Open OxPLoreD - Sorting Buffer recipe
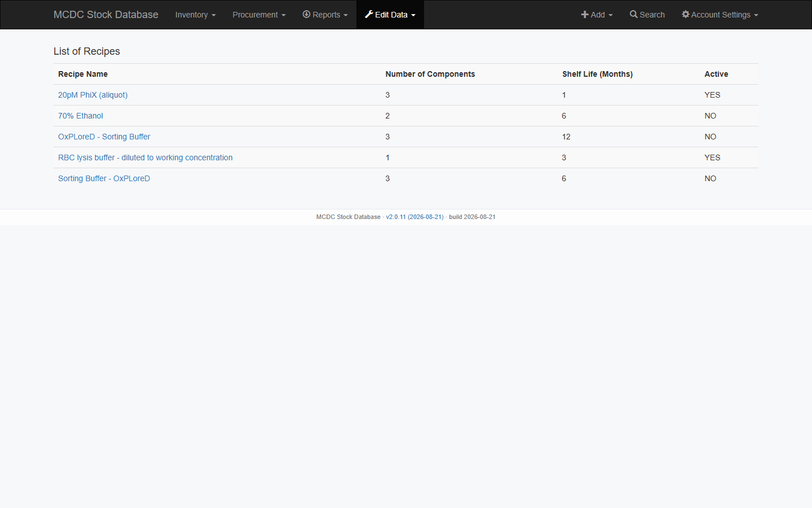 pyautogui.click(x=104, y=137)
